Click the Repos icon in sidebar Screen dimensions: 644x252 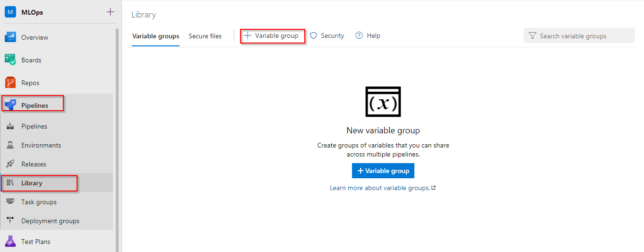[10, 83]
